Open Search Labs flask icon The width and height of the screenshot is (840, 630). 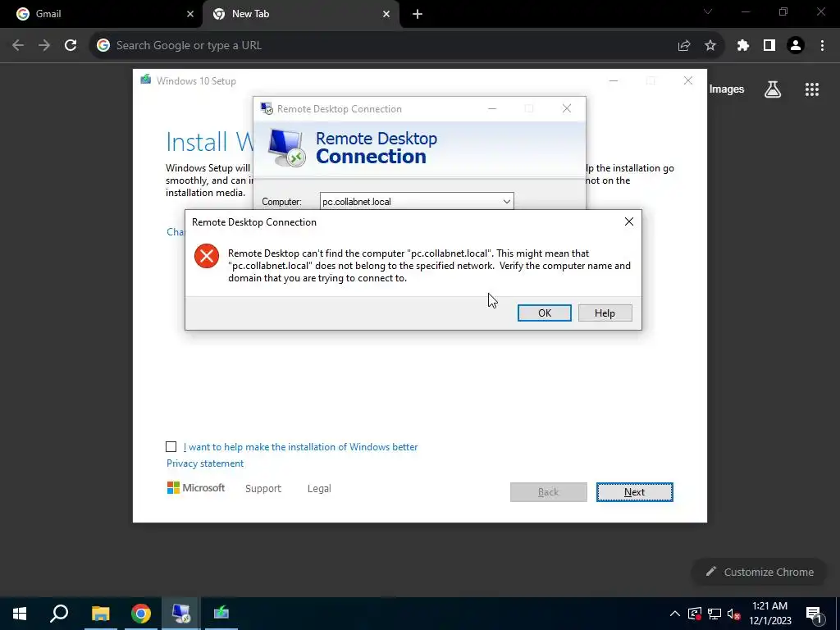click(x=773, y=89)
